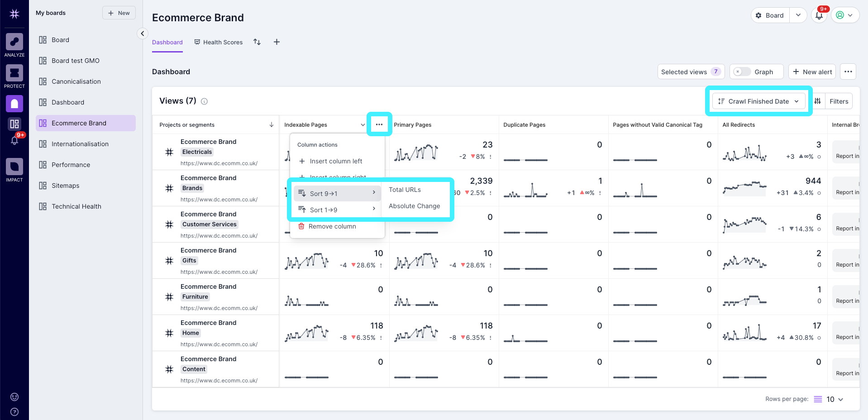868x420 pixels.
Task: Open the Crawl Finished Date dropdown
Action: tap(758, 101)
